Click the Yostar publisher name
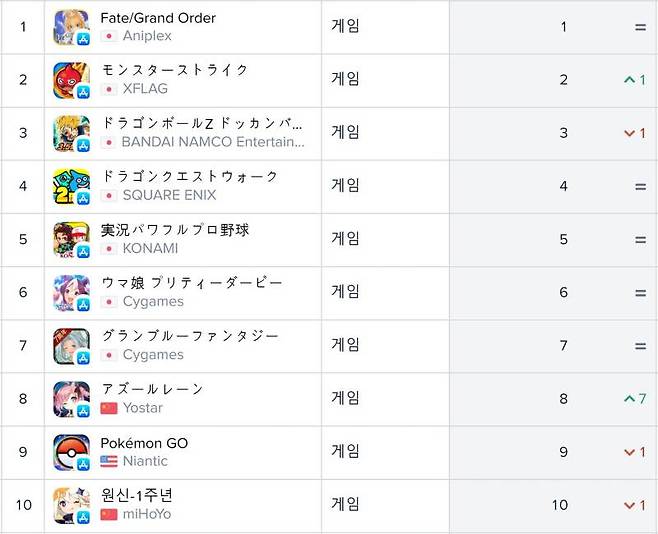Screen dimensions: 658x534 [143, 408]
